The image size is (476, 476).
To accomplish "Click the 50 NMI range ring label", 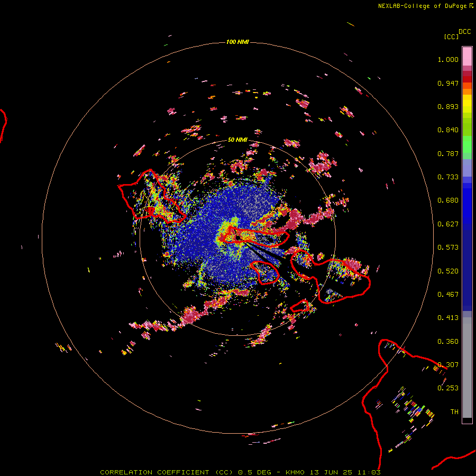I will click(x=237, y=140).
